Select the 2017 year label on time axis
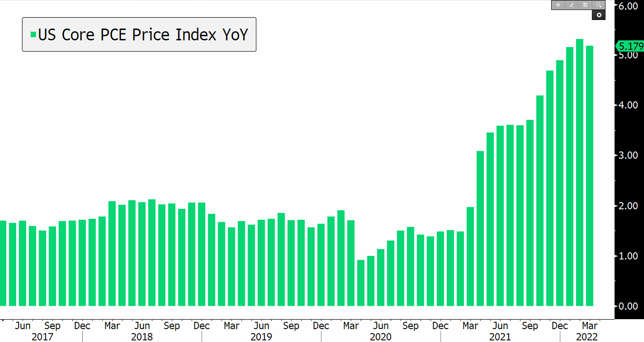Viewport: 644px width, 342px height. (42, 337)
